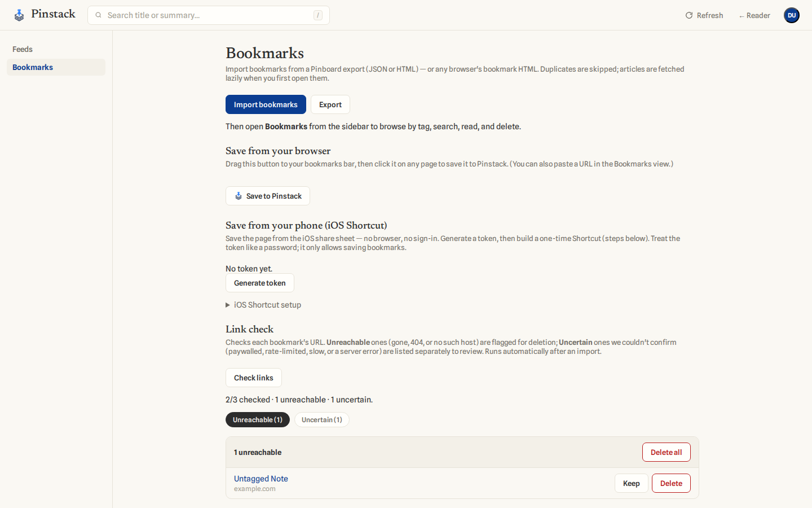Switch to the Unreachable (1) tab
Image resolution: width=812 pixels, height=508 pixels.
click(x=258, y=419)
